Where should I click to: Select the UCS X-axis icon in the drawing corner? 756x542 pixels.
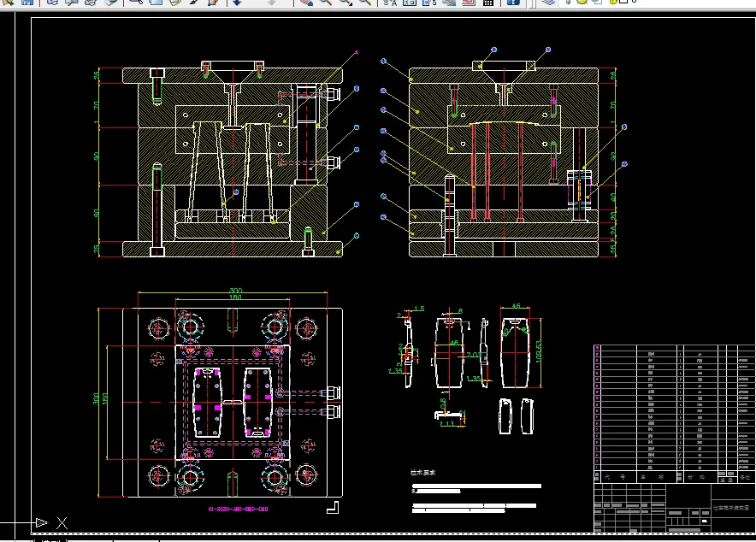click(62, 522)
